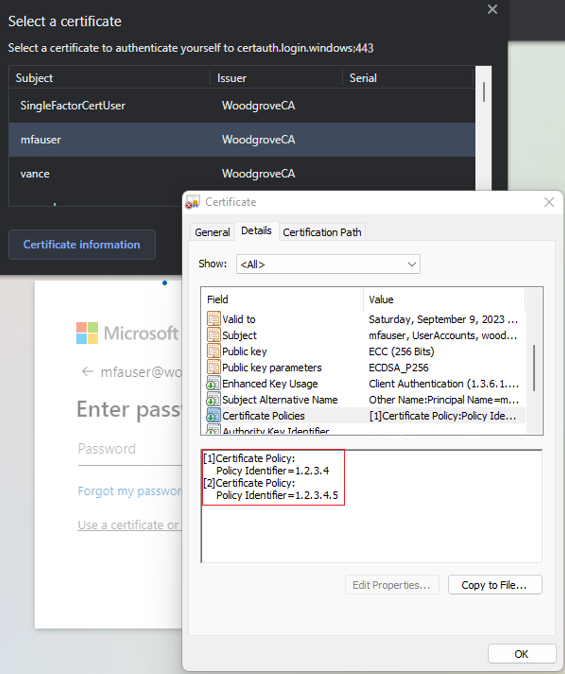565x674 pixels.
Task: Click the Certificate Policies extension icon
Action: [x=213, y=416]
